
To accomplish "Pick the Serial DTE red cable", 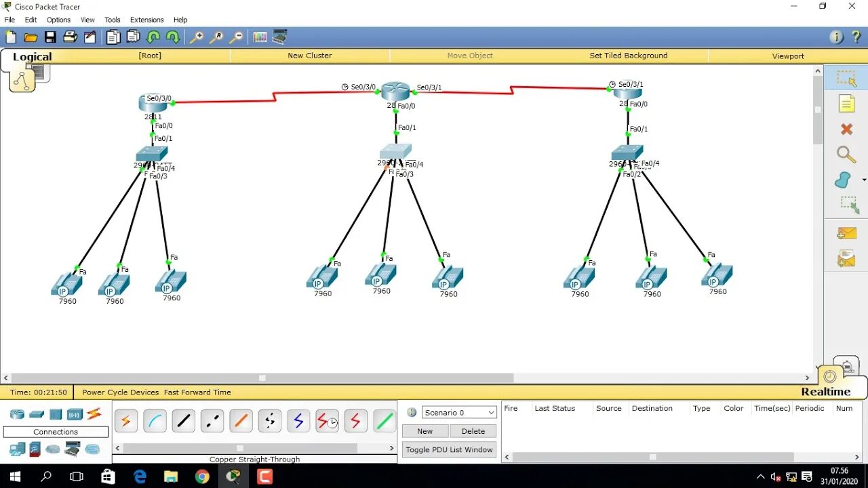I will 355,421.
